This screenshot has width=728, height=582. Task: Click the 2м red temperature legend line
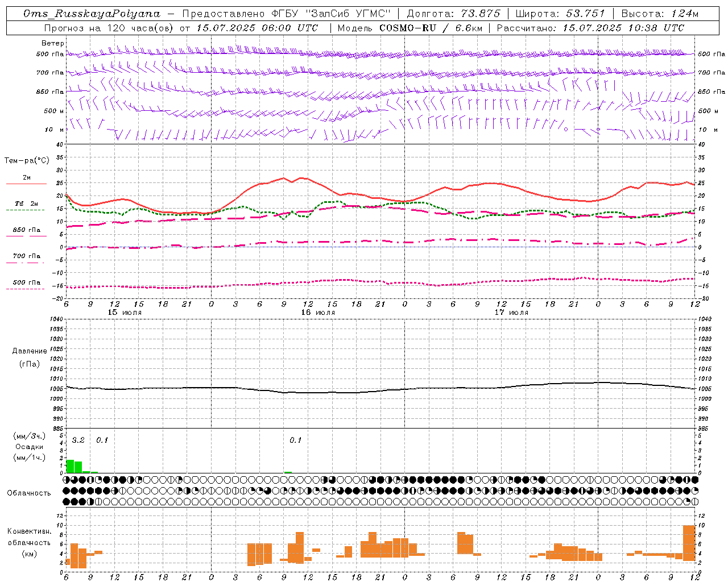(26, 184)
